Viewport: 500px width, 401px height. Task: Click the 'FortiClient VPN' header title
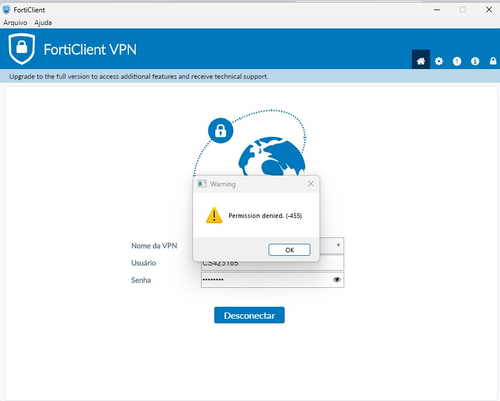pyautogui.click(x=90, y=50)
